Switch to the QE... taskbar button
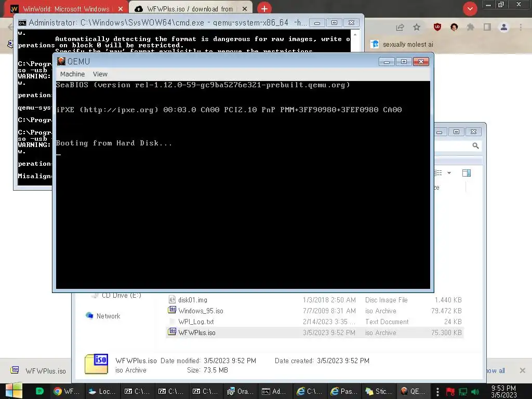Screen dimensions: 532x399 coord(413,391)
